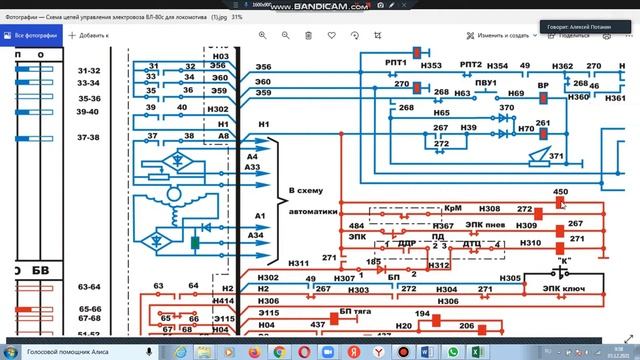
Task: Delete the photo with the trash icon
Action: point(309,36)
